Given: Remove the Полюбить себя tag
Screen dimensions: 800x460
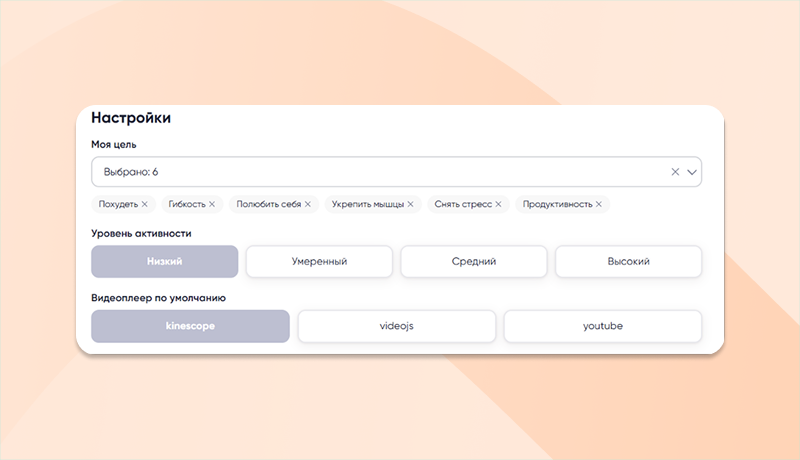Looking at the screenshot, I should pyautogui.click(x=308, y=204).
